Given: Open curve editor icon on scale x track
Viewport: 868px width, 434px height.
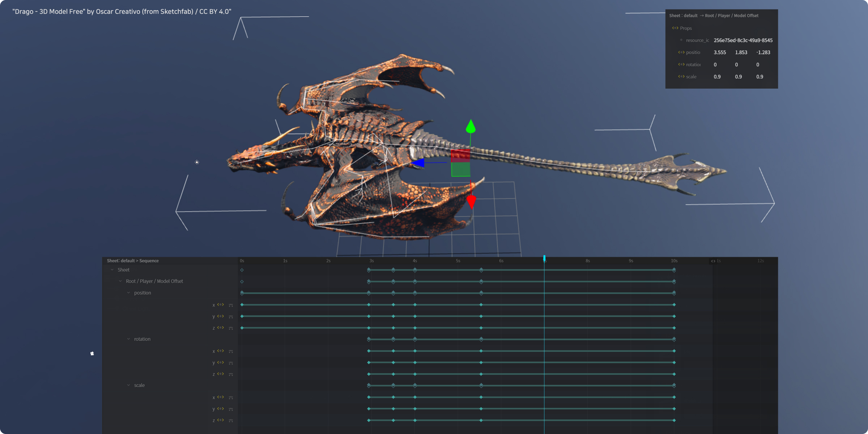Looking at the screenshot, I should click(231, 397).
